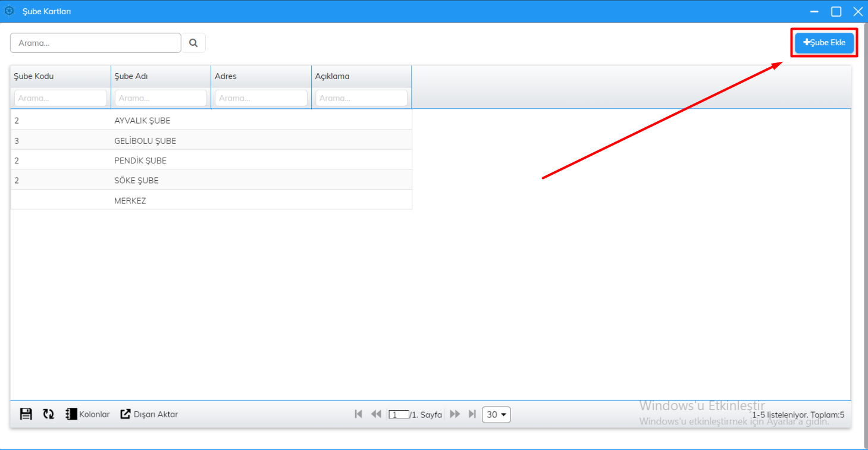Image resolution: width=868 pixels, height=450 pixels.
Task: Click the save disk icon in footer
Action: point(26,414)
